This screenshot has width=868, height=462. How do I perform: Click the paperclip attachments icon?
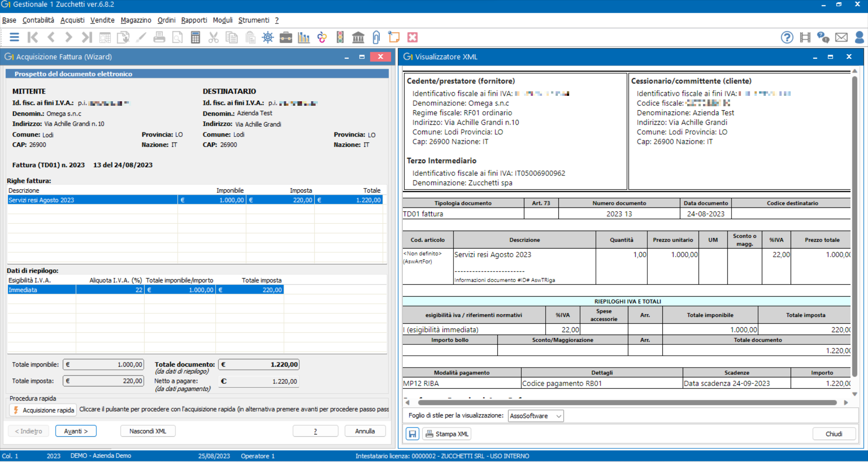[x=376, y=37]
